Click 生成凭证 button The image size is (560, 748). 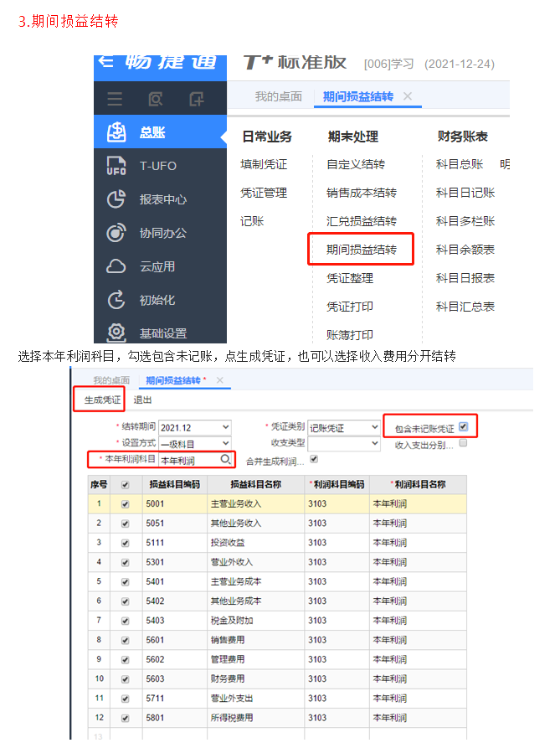(x=102, y=400)
